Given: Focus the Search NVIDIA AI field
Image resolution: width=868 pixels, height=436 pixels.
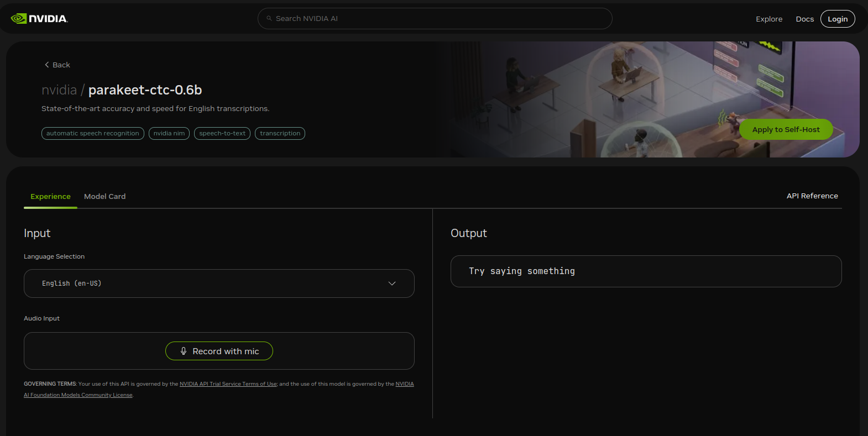Looking at the screenshot, I should [x=435, y=18].
